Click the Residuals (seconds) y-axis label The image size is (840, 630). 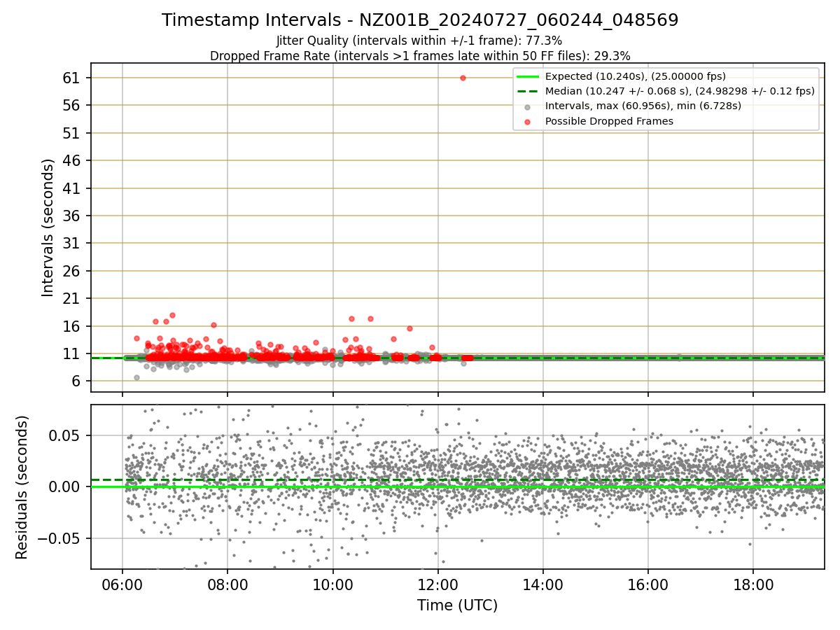click(22, 487)
